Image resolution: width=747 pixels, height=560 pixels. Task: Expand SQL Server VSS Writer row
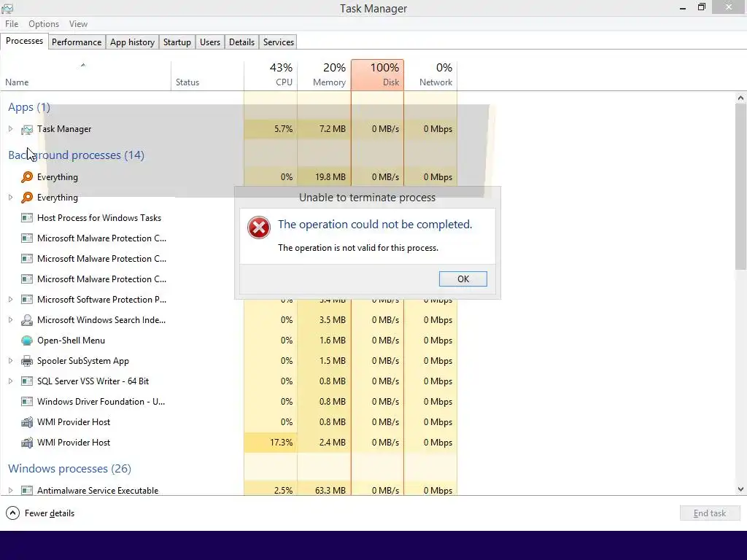pos(10,381)
